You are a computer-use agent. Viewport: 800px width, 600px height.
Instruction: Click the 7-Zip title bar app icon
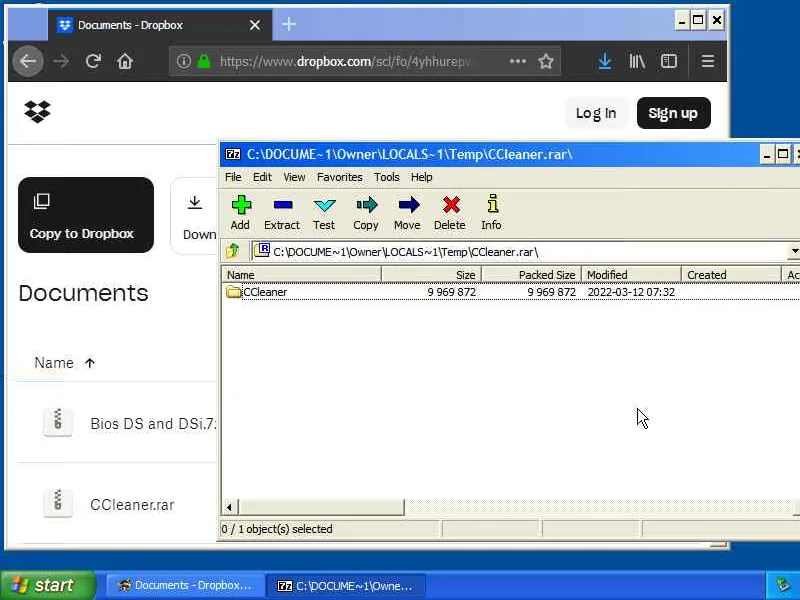(x=233, y=154)
